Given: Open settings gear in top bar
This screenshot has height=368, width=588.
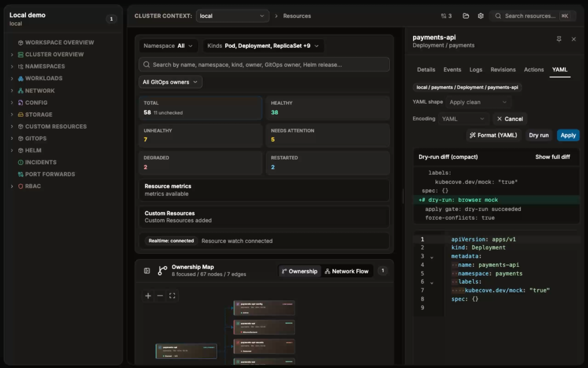Looking at the screenshot, I should (481, 16).
